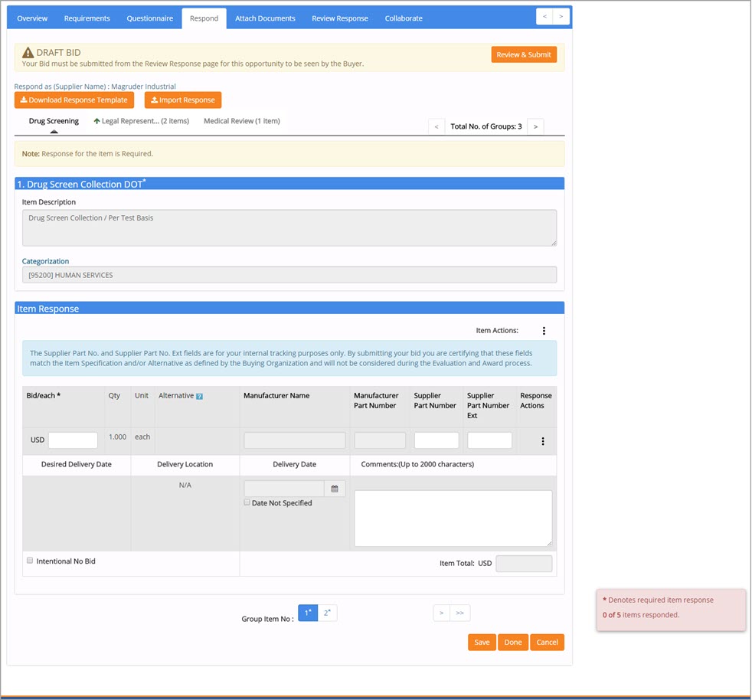The width and height of the screenshot is (752, 700).
Task: Open the Medical Review group tab
Action: pyautogui.click(x=241, y=121)
